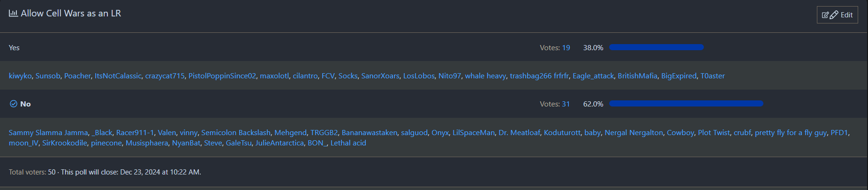Click the poll chart icon beside title
The image size is (868, 190).
13,13
